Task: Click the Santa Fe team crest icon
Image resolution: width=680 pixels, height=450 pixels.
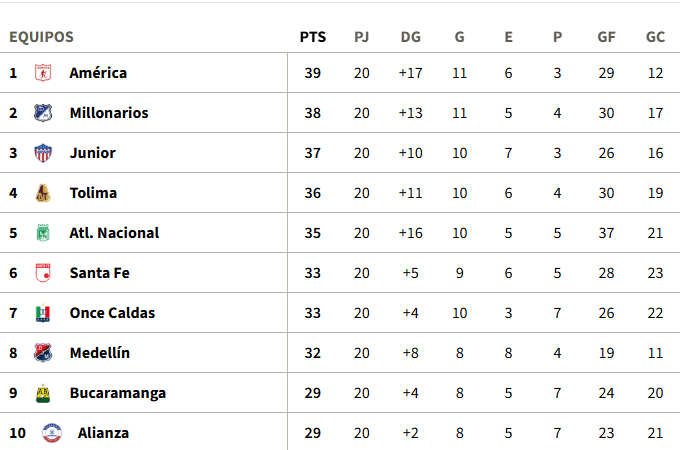Action: click(43, 273)
